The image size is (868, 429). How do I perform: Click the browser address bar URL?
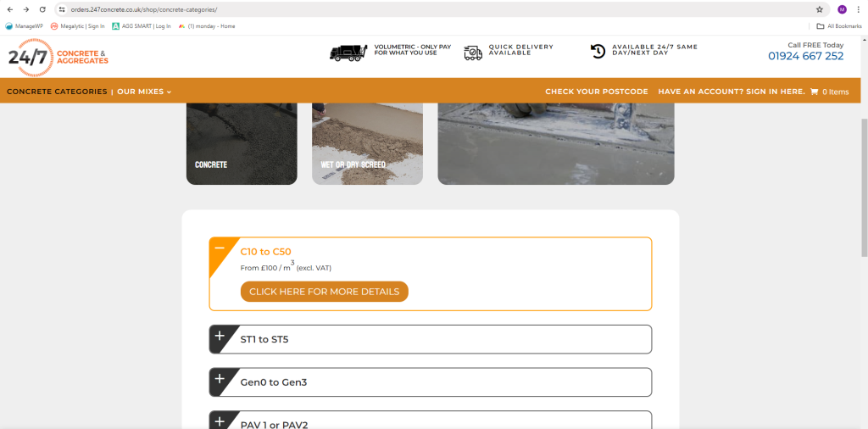click(x=144, y=9)
